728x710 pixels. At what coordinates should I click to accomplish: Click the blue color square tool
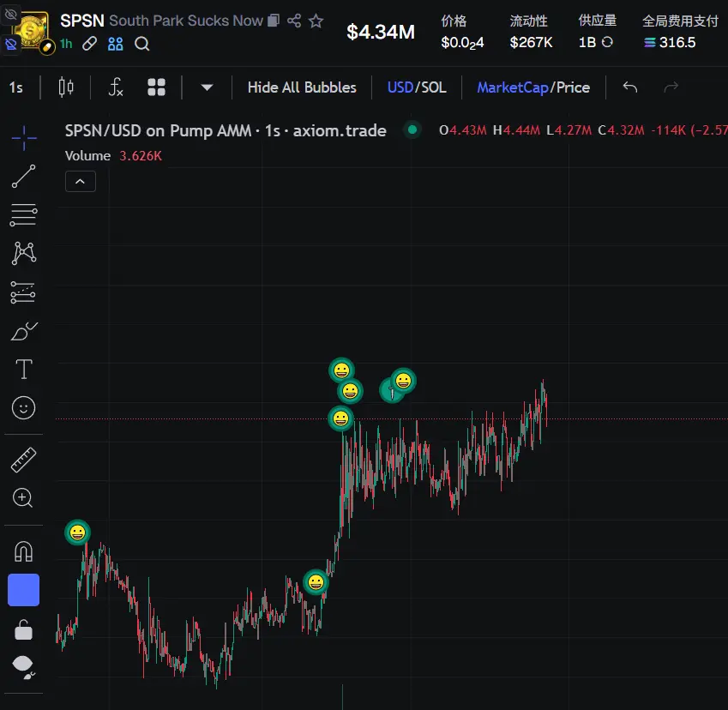click(x=24, y=590)
